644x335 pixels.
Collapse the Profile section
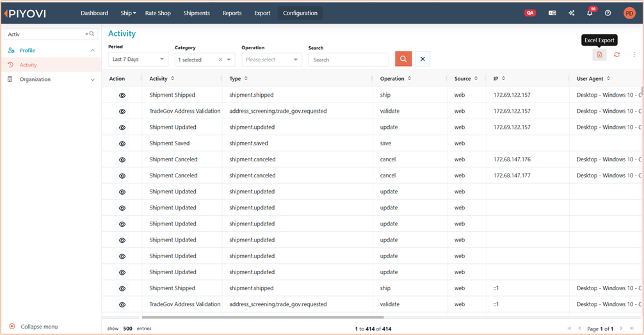pos(93,50)
